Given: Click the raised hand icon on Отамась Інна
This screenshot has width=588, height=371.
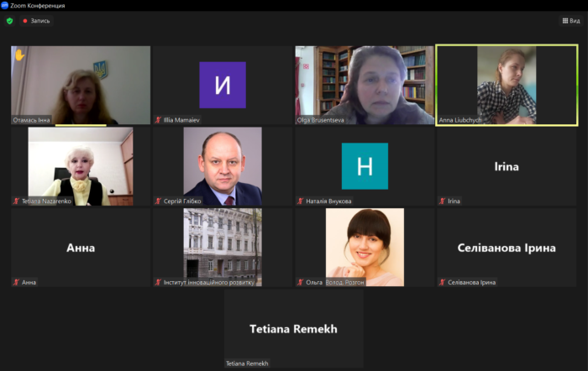Looking at the screenshot, I should coord(19,55).
